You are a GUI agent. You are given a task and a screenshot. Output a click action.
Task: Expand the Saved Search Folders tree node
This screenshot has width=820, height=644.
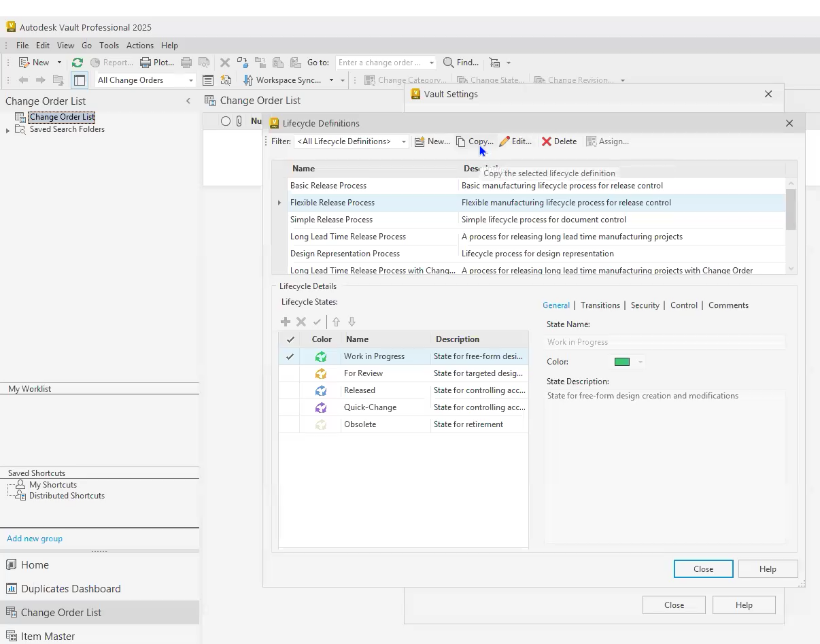click(8, 130)
